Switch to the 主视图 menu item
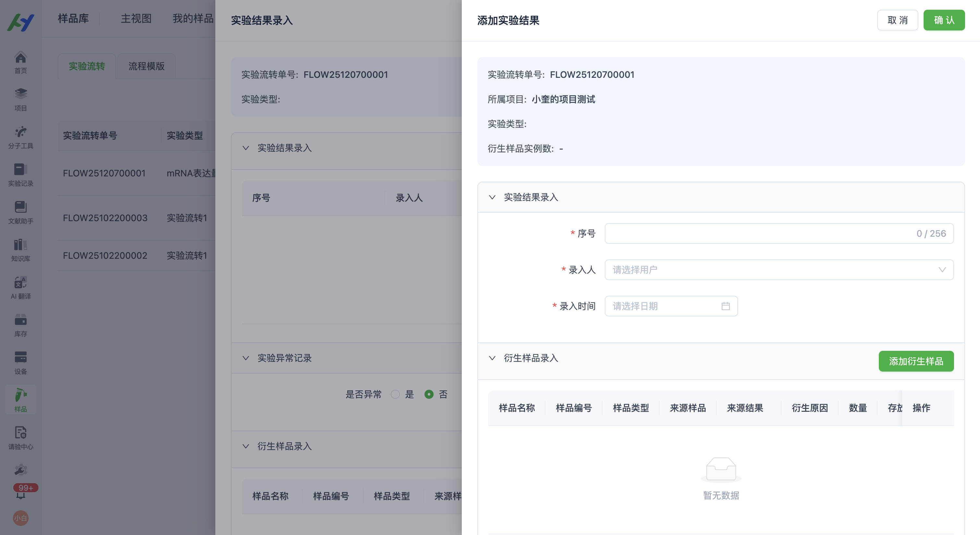The image size is (980, 535). (x=136, y=19)
